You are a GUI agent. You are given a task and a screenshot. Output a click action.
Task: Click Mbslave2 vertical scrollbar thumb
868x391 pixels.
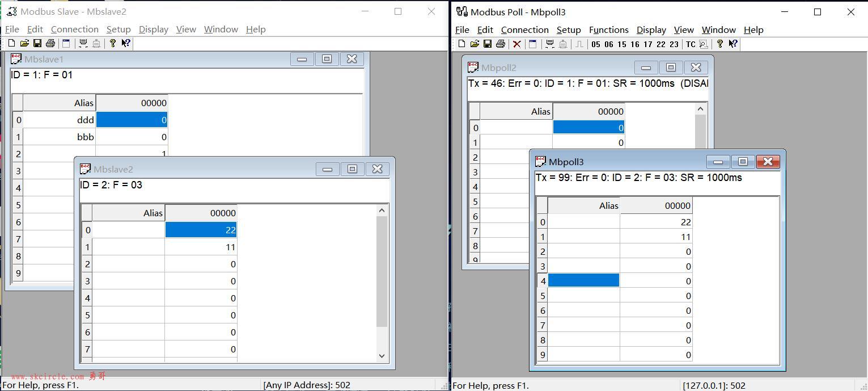point(382,271)
